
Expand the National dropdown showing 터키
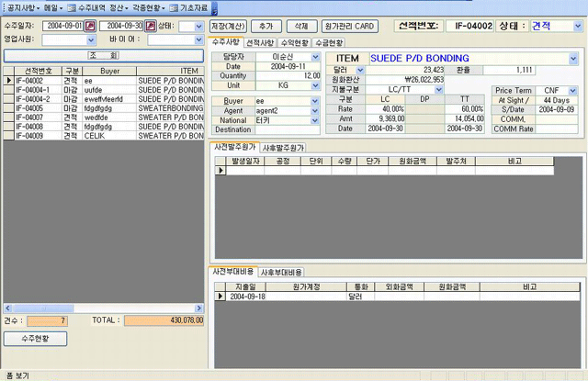coord(314,120)
